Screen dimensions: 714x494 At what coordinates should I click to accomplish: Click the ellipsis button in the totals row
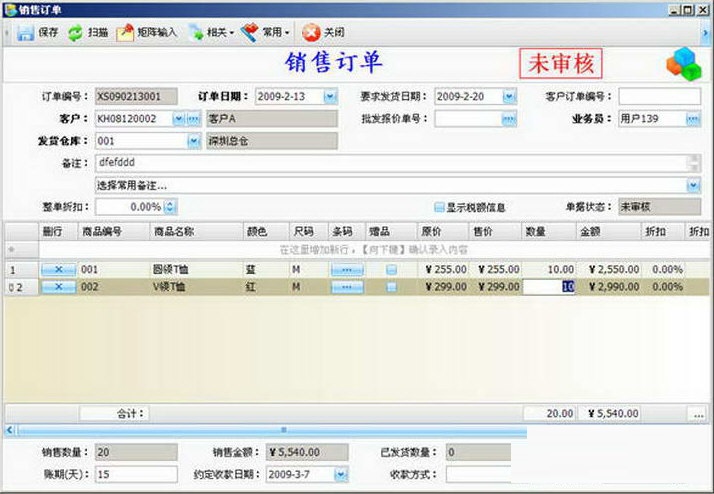[698, 414]
